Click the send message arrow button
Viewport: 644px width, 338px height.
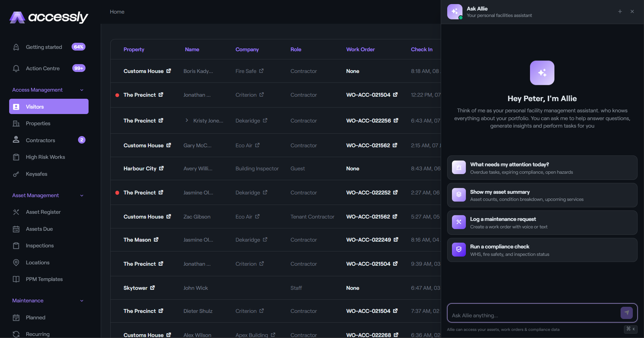click(x=627, y=313)
